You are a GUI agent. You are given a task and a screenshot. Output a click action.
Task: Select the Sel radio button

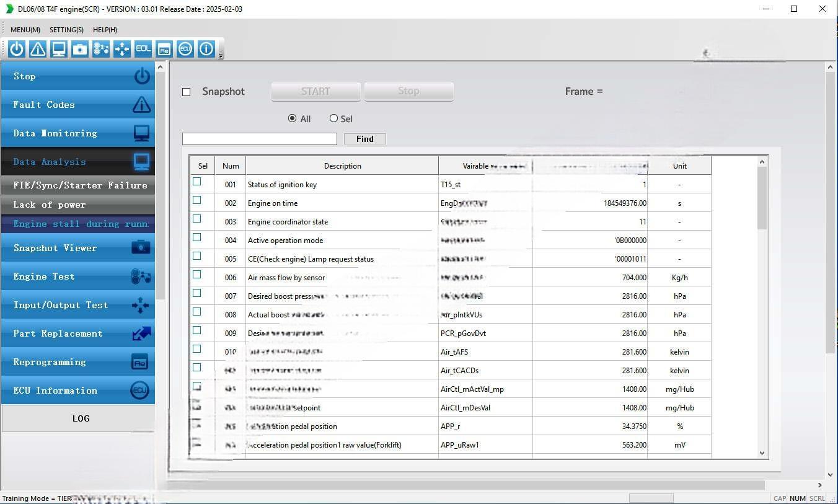click(x=334, y=118)
